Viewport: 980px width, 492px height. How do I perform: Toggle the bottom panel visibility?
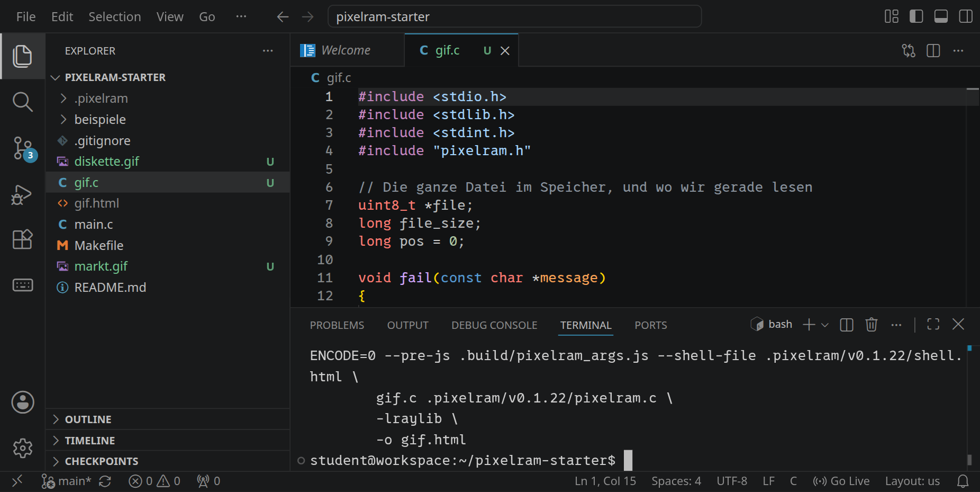tap(941, 16)
